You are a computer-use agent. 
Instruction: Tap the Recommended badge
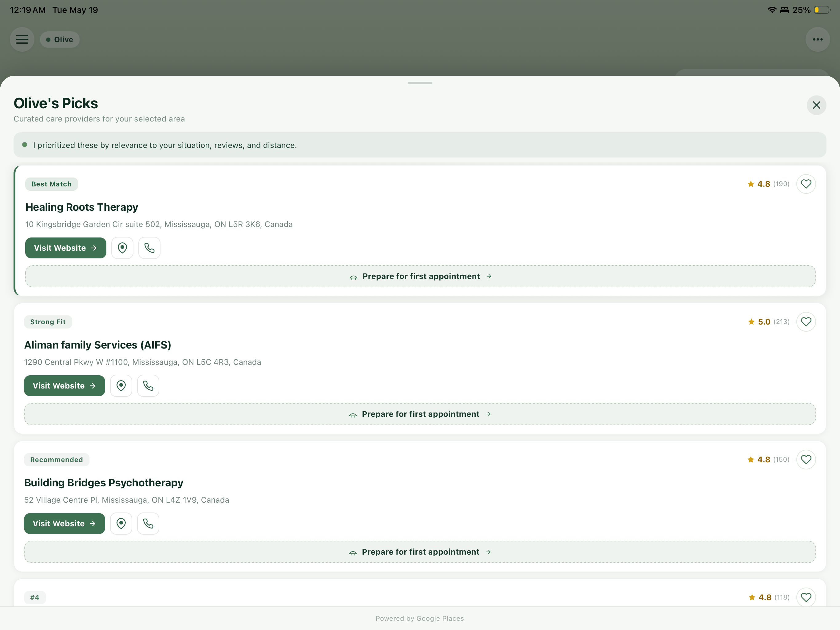tap(57, 460)
